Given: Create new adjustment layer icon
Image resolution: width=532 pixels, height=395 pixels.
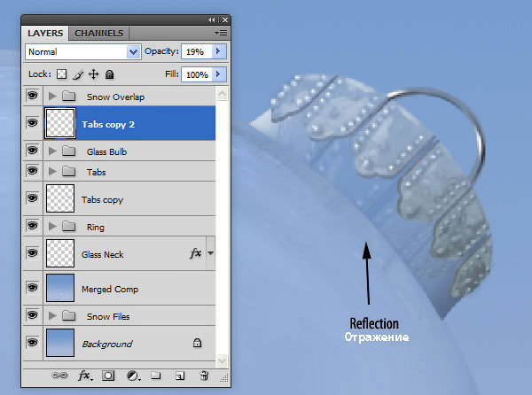Looking at the screenshot, I should coord(133,376).
